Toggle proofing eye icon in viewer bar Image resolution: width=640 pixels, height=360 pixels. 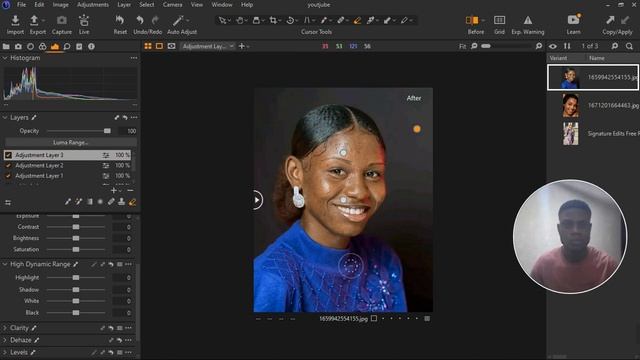(171, 46)
